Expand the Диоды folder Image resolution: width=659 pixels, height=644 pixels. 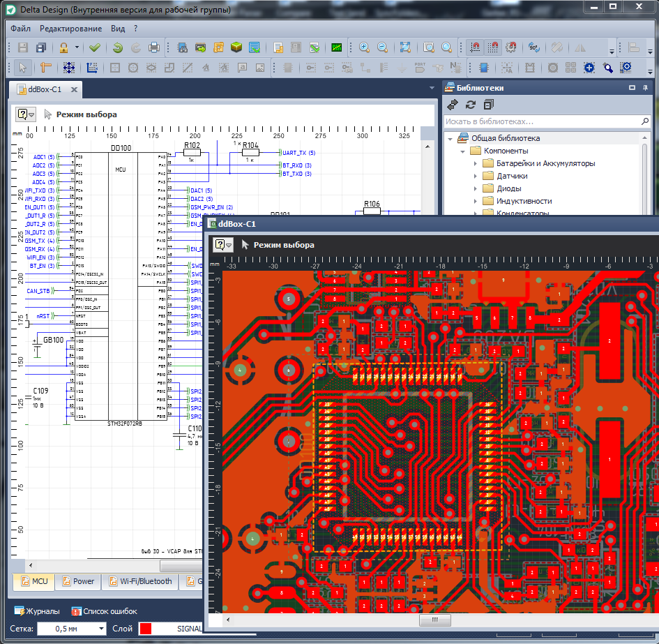pos(476,188)
